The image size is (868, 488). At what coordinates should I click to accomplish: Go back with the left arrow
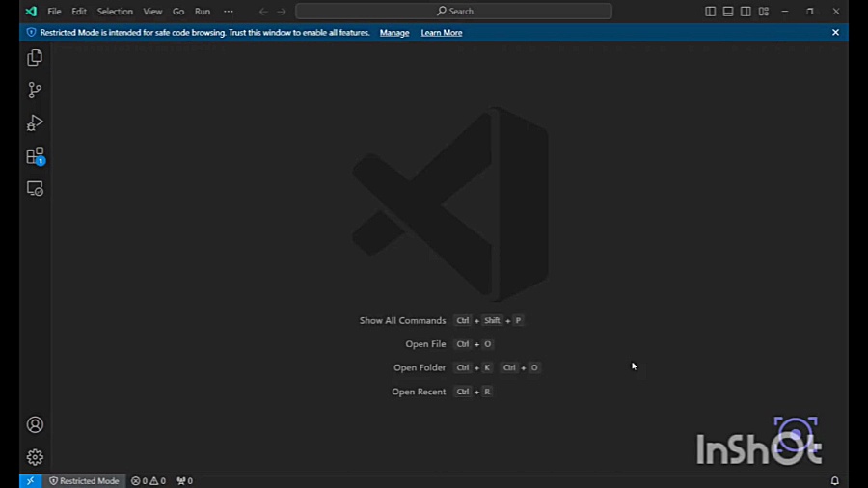(x=263, y=11)
